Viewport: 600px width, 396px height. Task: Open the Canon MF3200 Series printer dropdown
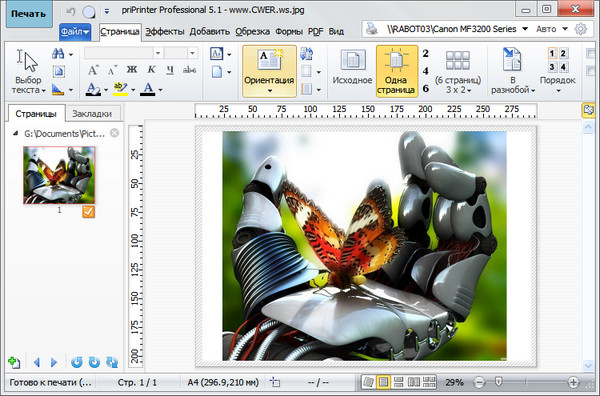click(525, 29)
